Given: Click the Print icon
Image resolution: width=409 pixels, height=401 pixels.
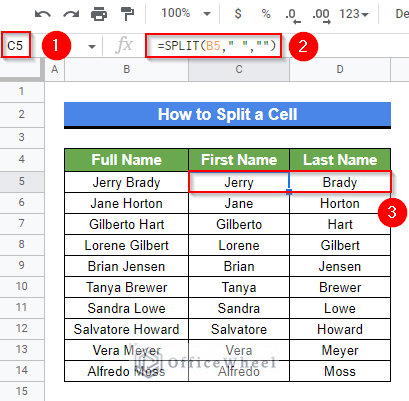Looking at the screenshot, I should tap(99, 14).
